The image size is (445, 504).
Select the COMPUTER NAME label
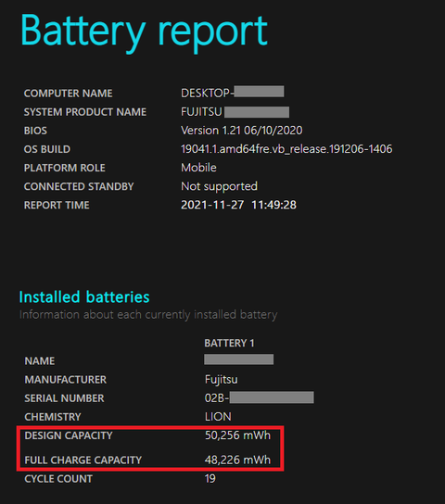pos(69,94)
